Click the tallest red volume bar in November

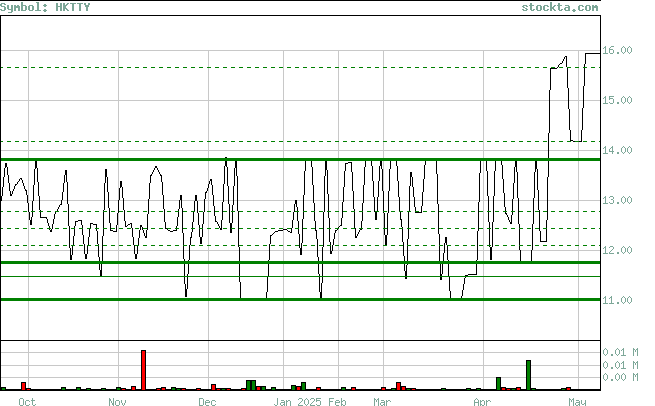tap(144, 370)
